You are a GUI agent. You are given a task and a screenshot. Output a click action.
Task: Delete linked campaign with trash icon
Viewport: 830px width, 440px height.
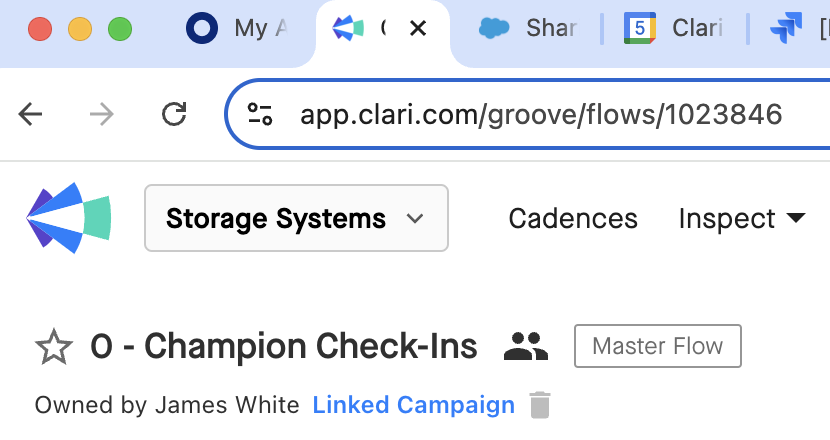(540, 405)
